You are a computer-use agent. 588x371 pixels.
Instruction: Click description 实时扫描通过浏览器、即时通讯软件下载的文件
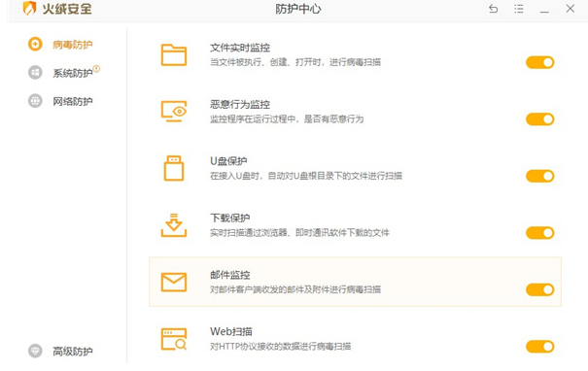(x=299, y=233)
